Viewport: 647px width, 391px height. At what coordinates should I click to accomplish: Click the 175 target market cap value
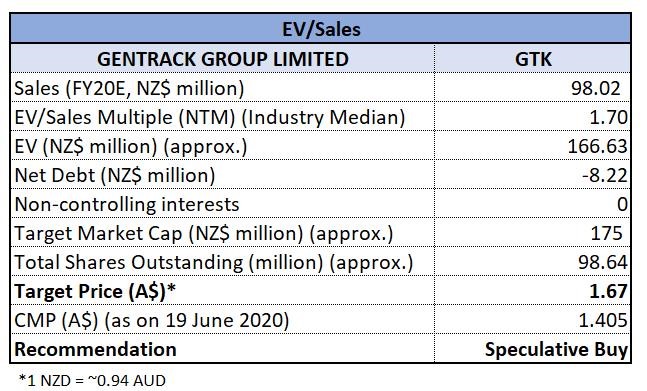click(606, 233)
